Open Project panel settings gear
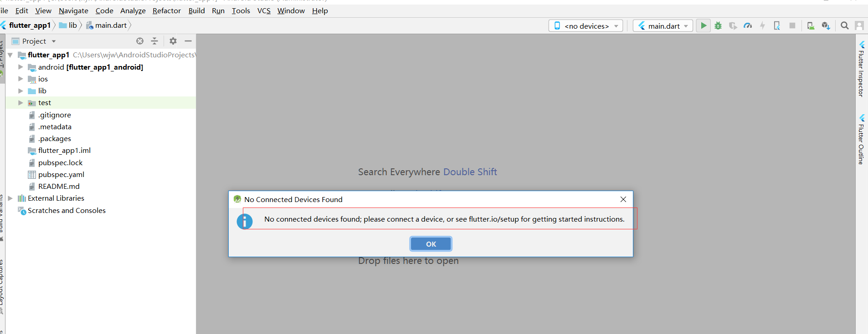The height and width of the screenshot is (334, 868). point(173,41)
